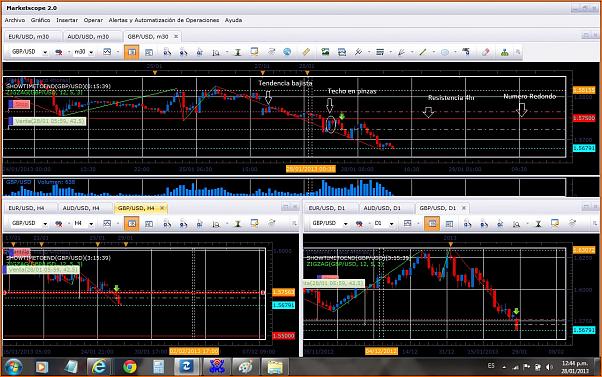Click the horizontal lines tool icon in top toolbar

(380, 52)
